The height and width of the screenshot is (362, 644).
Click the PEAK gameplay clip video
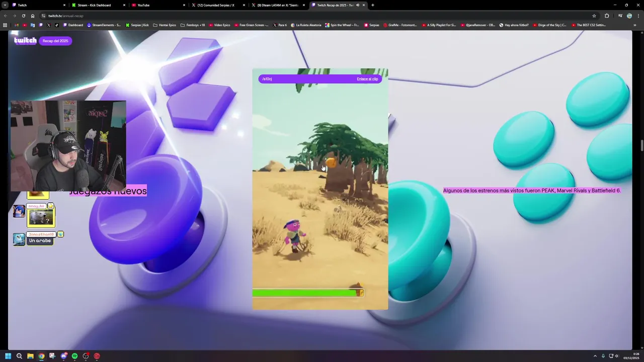click(320, 189)
